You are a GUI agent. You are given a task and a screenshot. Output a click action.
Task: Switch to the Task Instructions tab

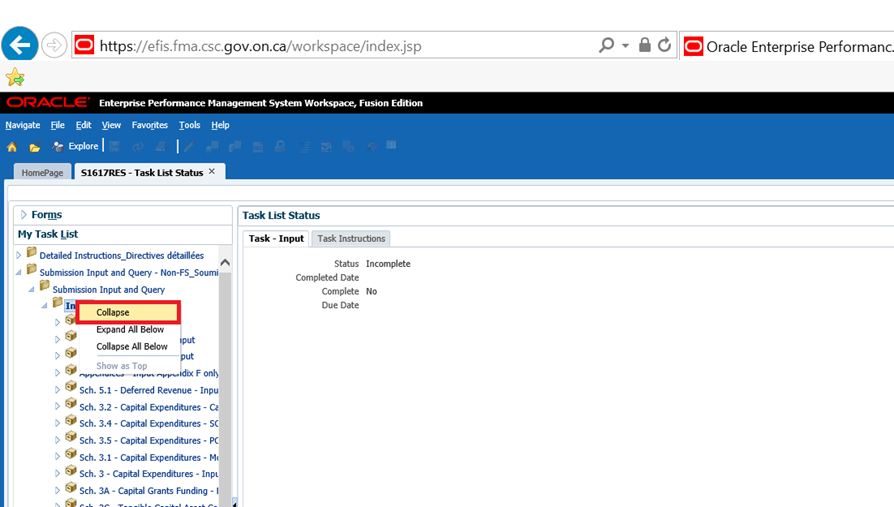[351, 238]
